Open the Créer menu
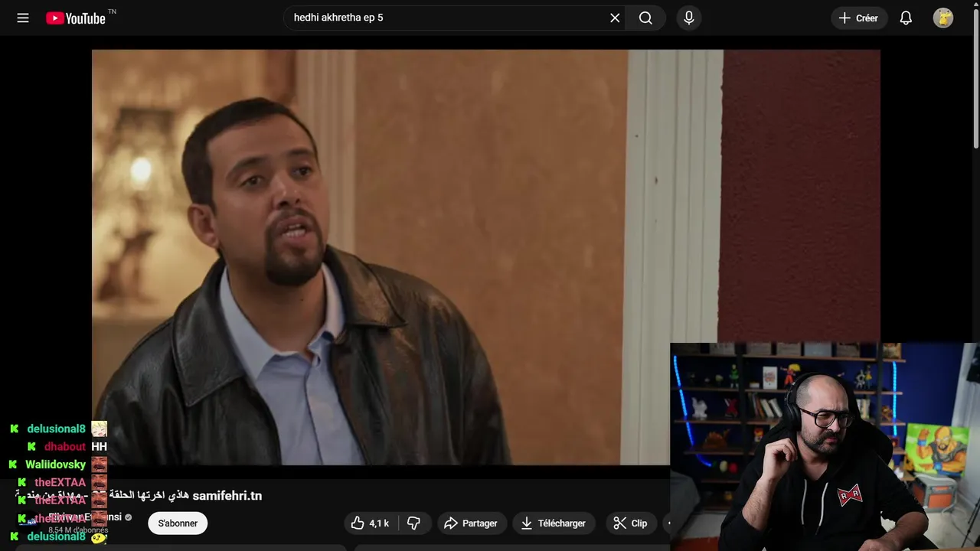The image size is (980, 551). (x=858, y=18)
